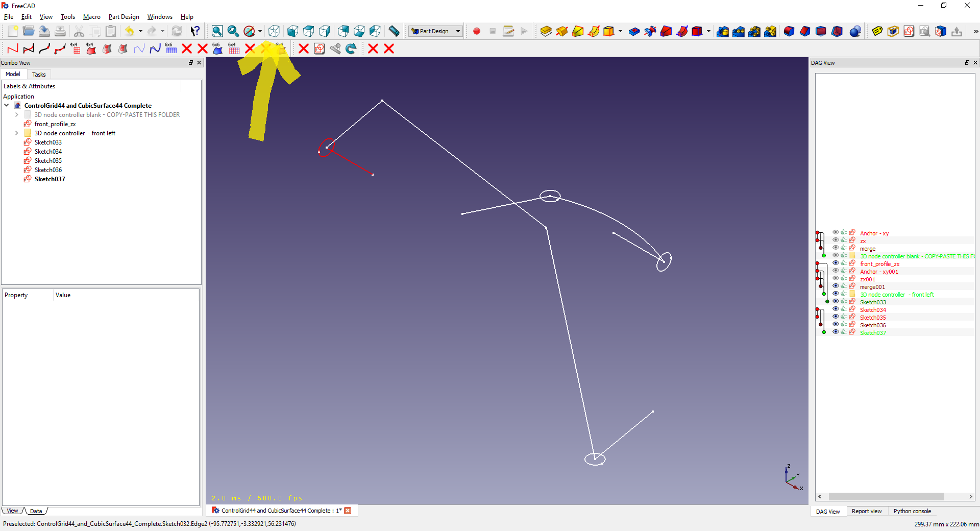This screenshot has height=531, width=980.
Task: Select front_profile_zx in the model tree
Action: click(55, 124)
